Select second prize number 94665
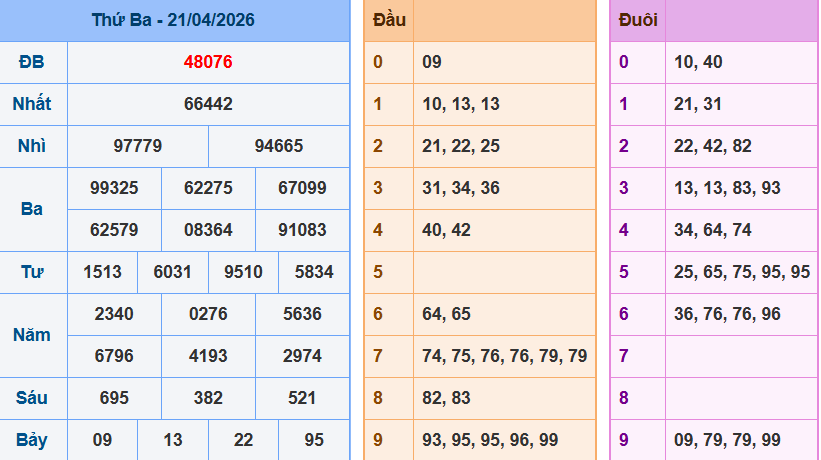The height and width of the screenshot is (460, 821). (279, 146)
